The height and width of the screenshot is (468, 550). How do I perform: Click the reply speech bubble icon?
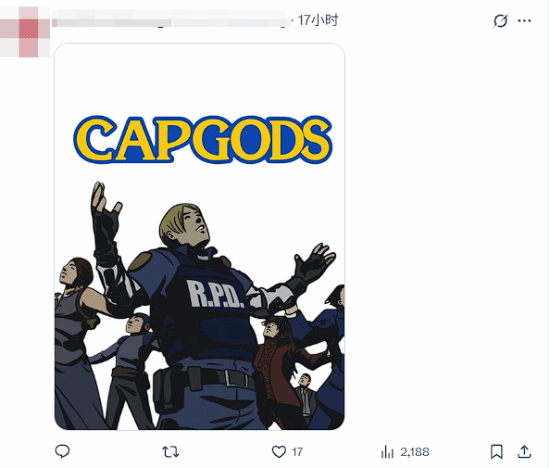62,451
